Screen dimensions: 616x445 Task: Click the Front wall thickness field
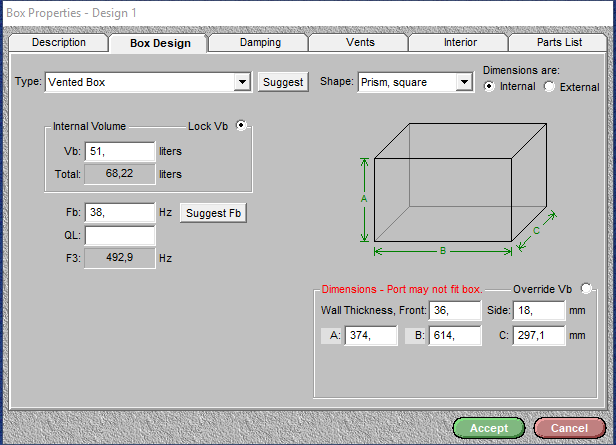[x=454, y=311]
